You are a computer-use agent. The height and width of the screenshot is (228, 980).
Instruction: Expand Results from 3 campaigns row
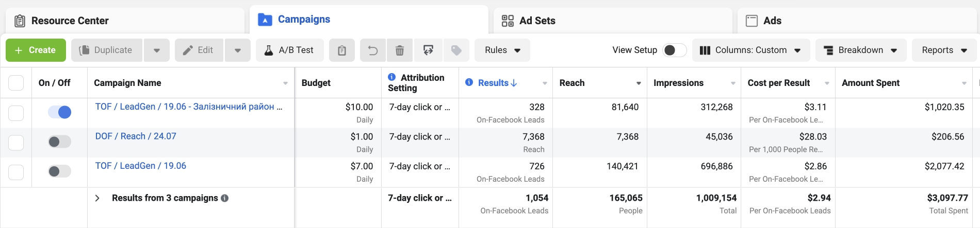tap(97, 198)
